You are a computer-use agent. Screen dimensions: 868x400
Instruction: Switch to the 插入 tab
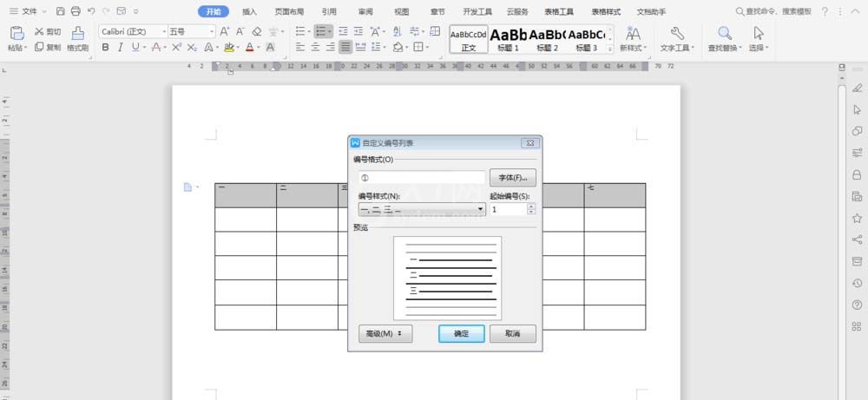pos(250,11)
